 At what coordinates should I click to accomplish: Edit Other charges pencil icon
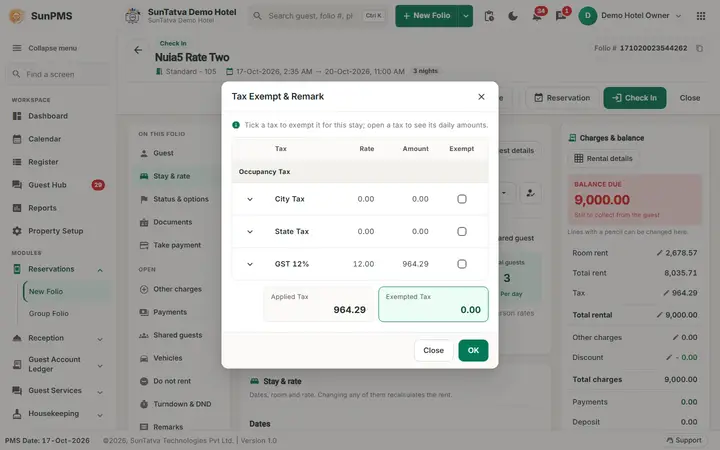[x=675, y=338]
